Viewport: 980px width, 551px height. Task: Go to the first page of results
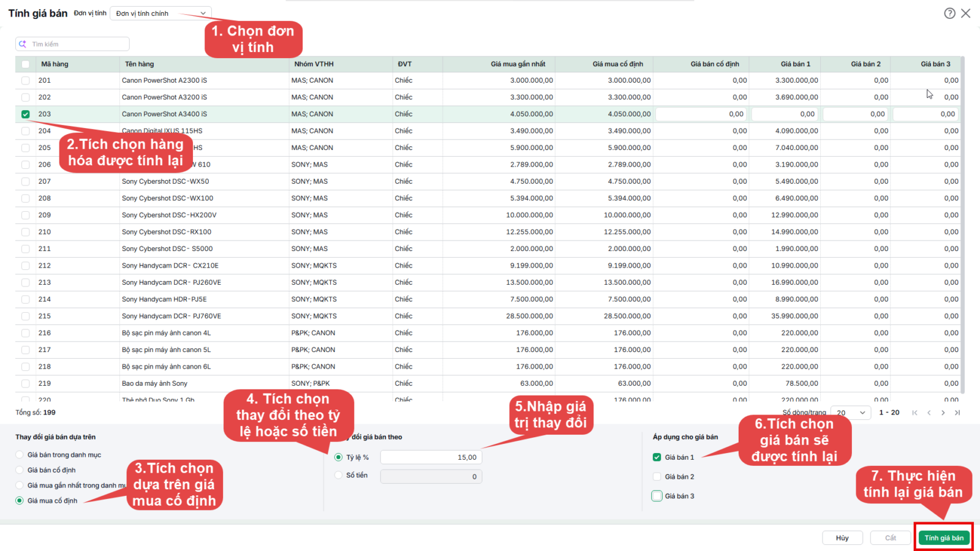pos(914,413)
